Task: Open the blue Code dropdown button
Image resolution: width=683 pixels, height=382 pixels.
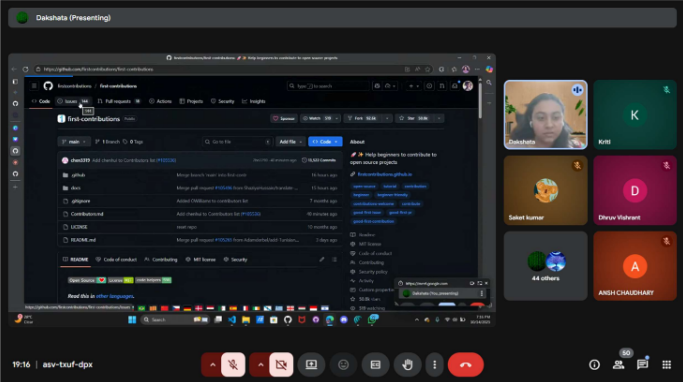Action: 325,142
